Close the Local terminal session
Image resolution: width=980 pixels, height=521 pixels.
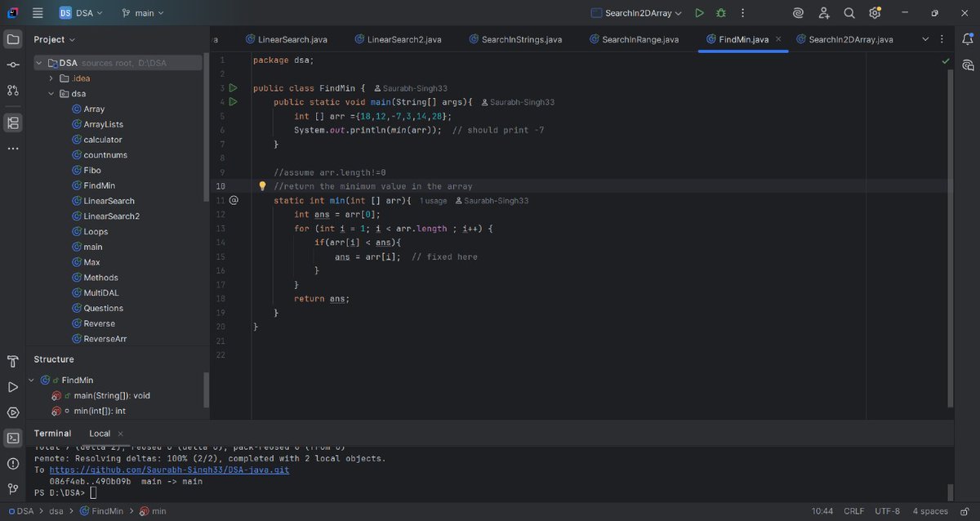pos(120,434)
